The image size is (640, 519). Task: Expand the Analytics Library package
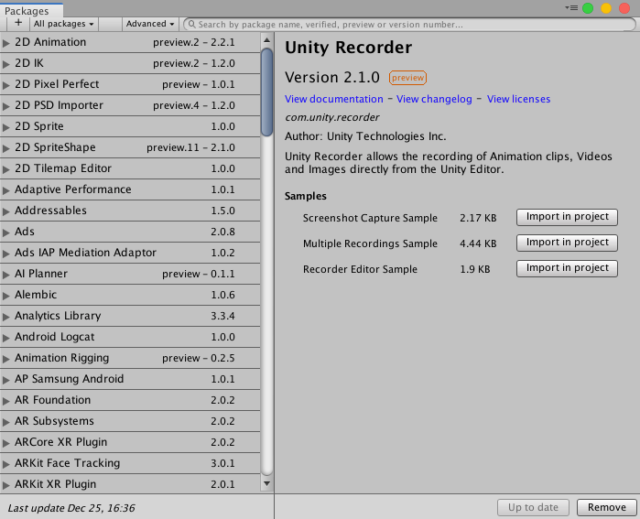coord(6,317)
